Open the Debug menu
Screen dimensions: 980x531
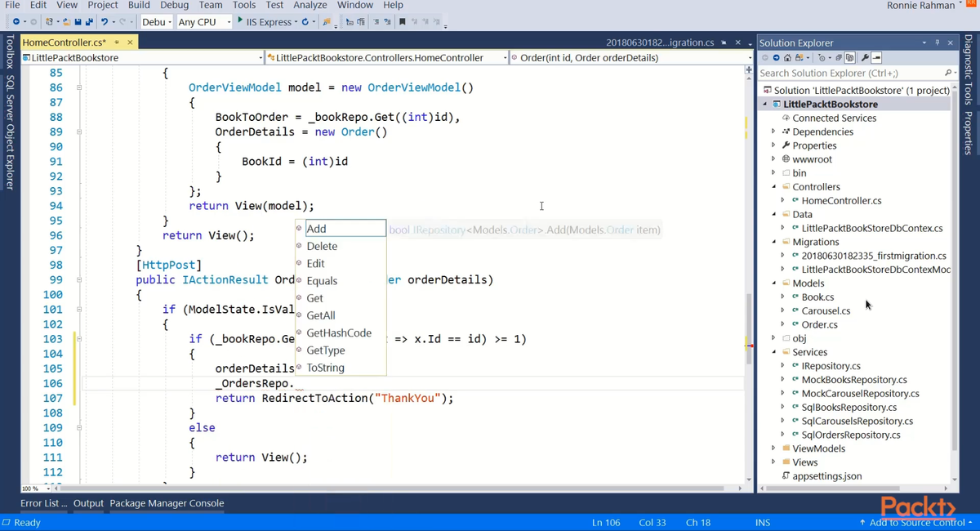(175, 5)
